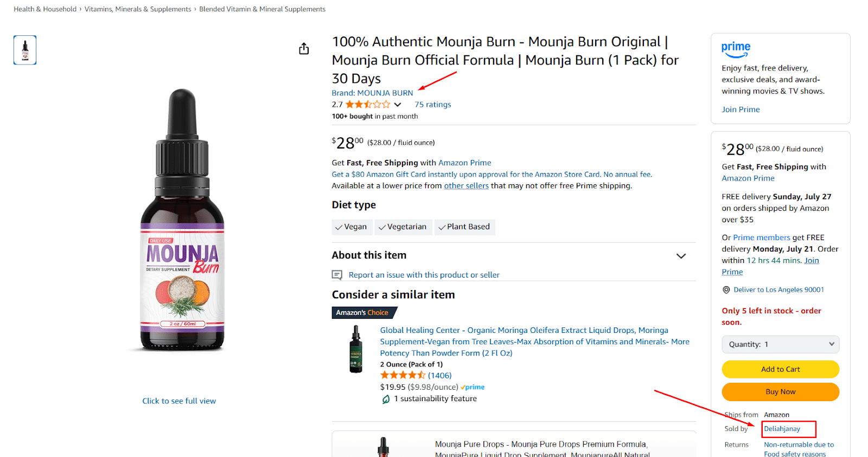Open Mounja Pure Drops product listing
The width and height of the screenshot is (868, 457).
click(542, 449)
